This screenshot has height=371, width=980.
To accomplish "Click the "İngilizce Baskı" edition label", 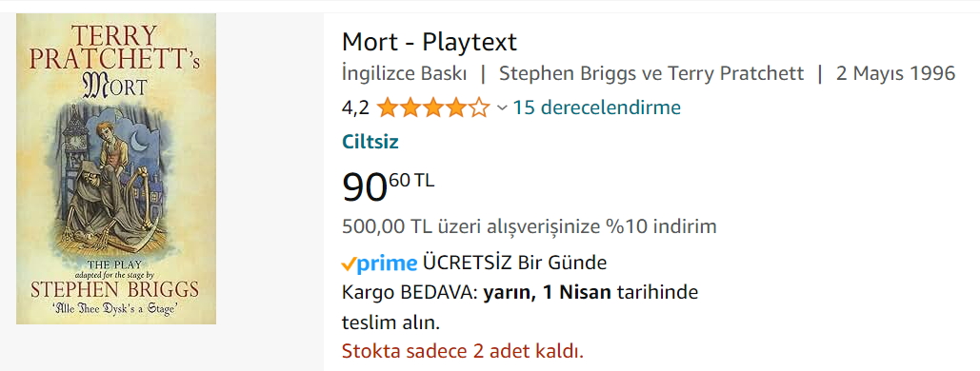I will (x=405, y=73).
